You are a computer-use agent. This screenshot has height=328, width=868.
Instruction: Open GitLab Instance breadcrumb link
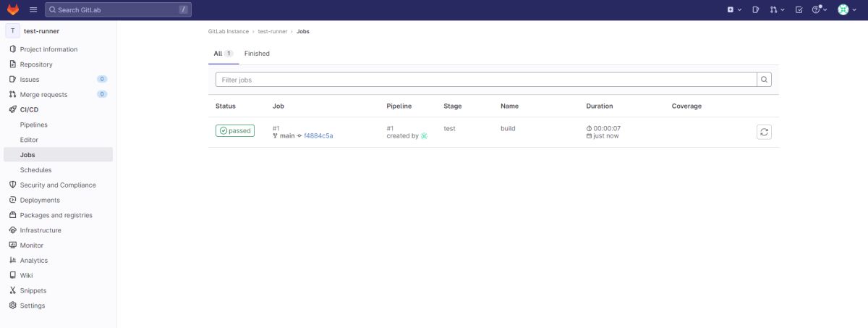pyautogui.click(x=228, y=32)
